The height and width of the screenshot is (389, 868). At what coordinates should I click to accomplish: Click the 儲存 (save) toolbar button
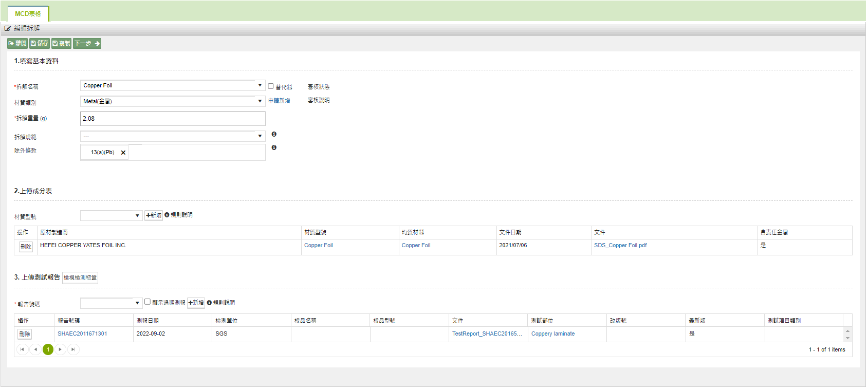[x=40, y=44]
